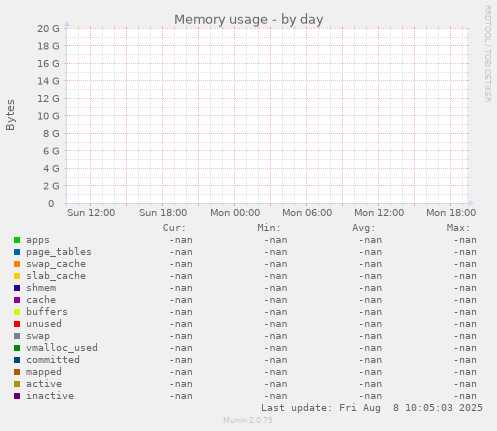Click the '10 G' y-axis label
The image size is (497, 431).
click(48, 116)
